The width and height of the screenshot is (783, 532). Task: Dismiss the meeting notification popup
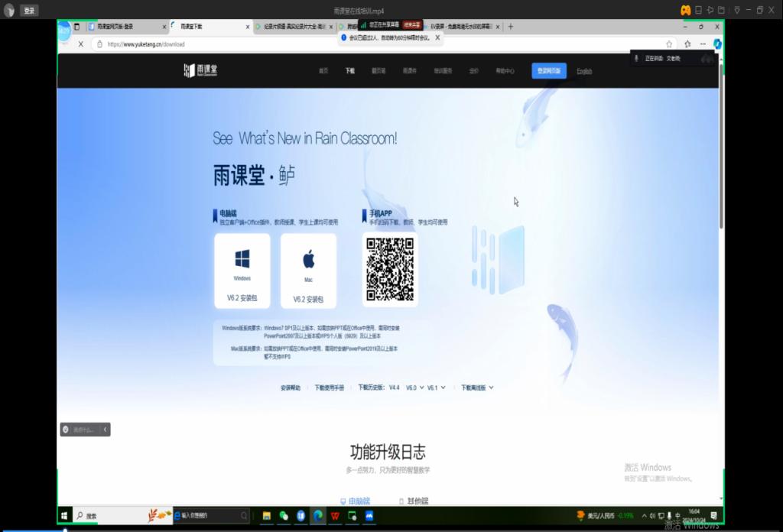[x=437, y=37]
